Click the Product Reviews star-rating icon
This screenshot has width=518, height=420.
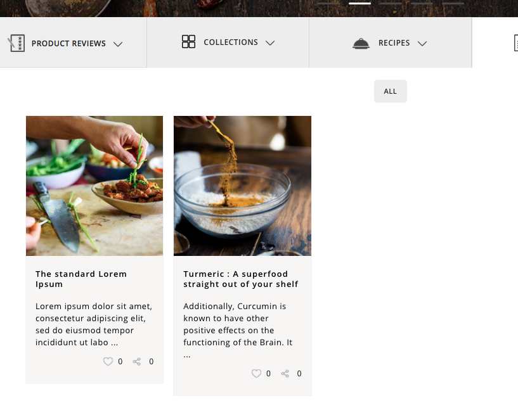16,43
